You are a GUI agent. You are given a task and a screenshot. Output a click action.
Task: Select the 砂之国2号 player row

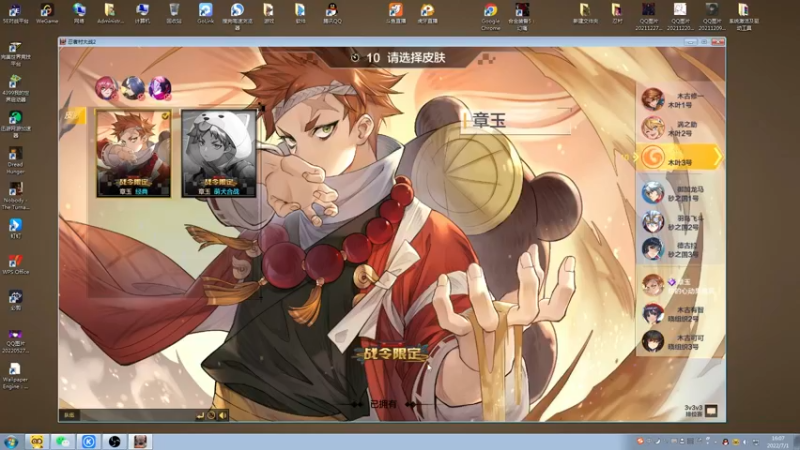[x=680, y=222]
